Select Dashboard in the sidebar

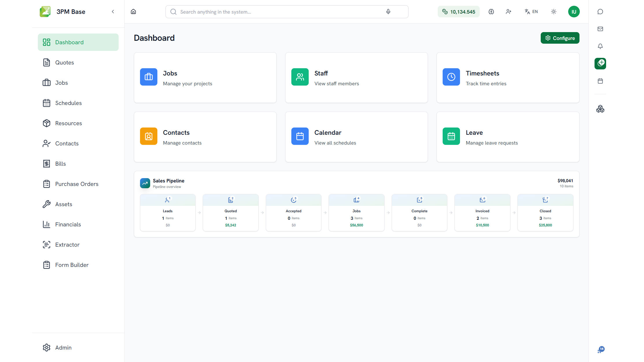tap(78, 42)
